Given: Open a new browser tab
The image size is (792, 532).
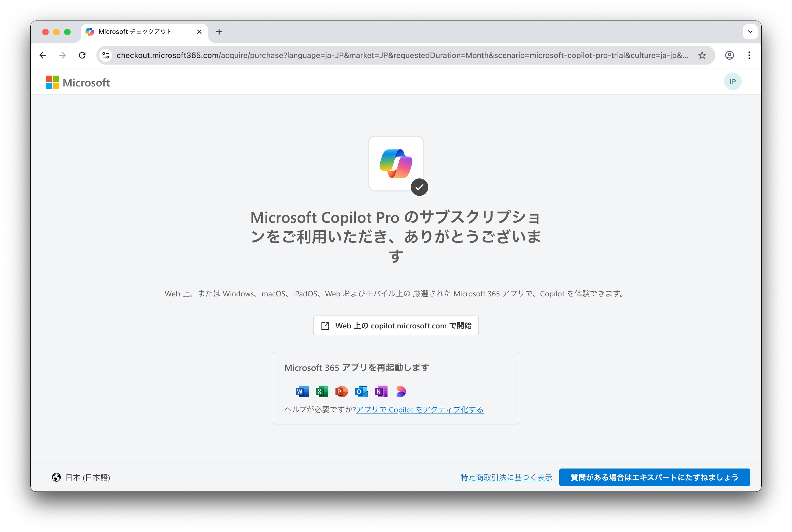Looking at the screenshot, I should pyautogui.click(x=219, y=32).
